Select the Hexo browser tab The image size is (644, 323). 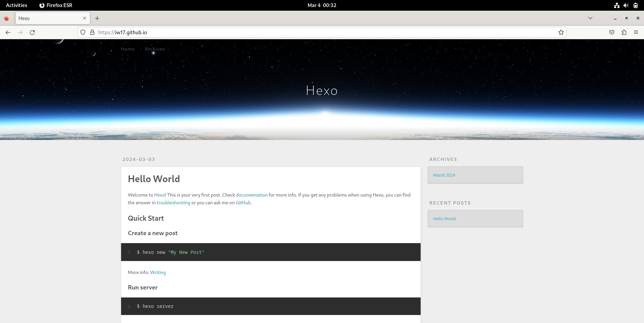(52, 18)
